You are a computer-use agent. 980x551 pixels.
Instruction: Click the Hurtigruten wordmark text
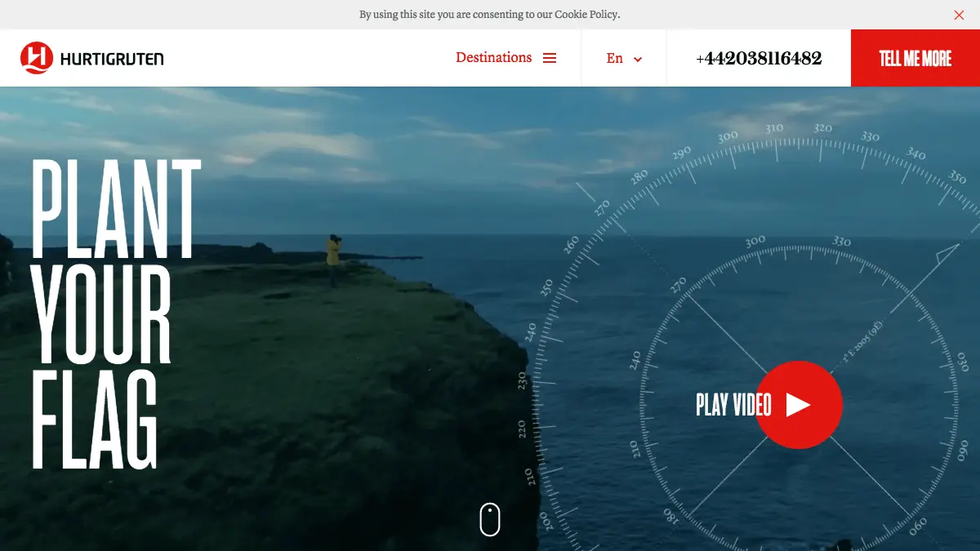point(112,59)
